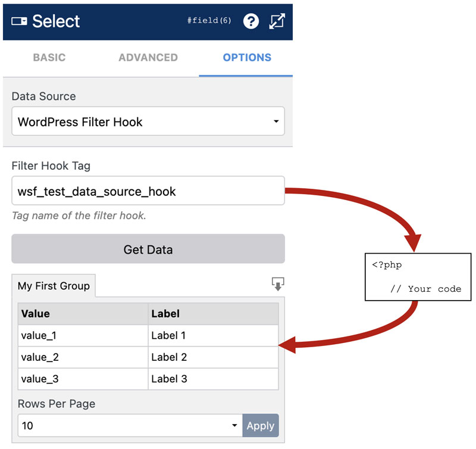Click the expand sidebar arrows icon
This screenshot has height=449, width=476.
(x=277, y=21)
